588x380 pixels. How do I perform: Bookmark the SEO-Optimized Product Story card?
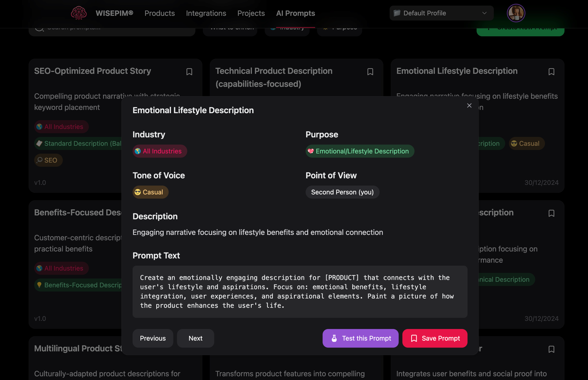point(189,72)
